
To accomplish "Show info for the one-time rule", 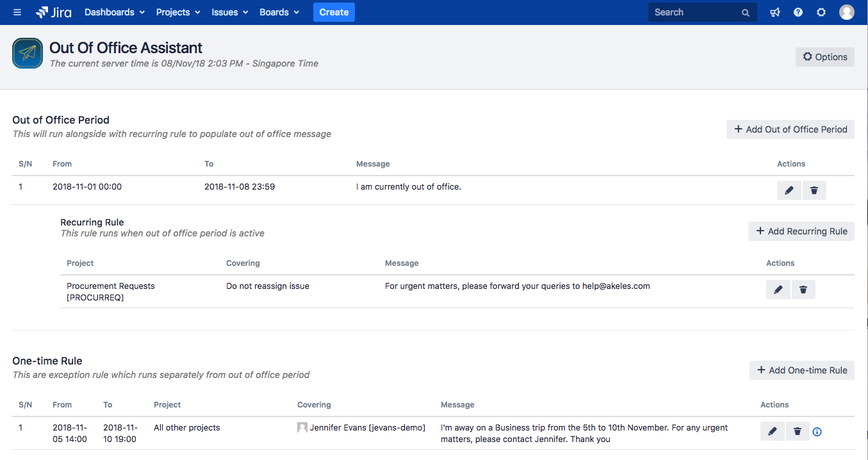I will pos(817,432).
